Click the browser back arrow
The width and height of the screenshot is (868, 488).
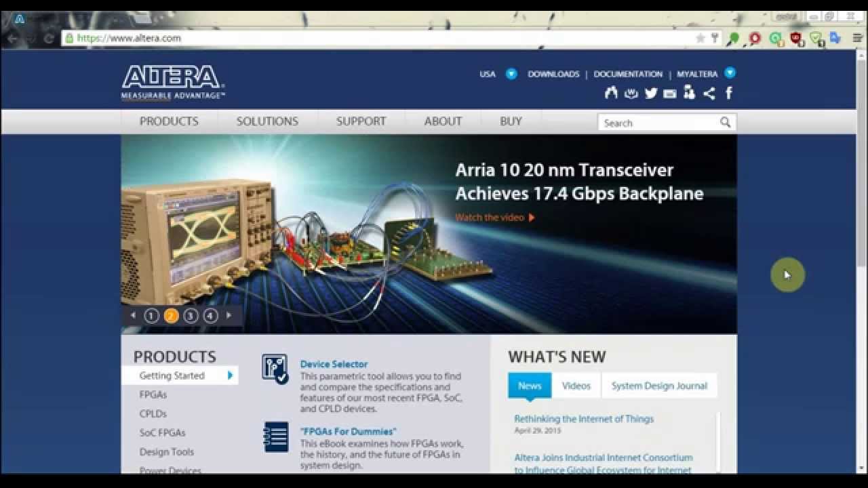click(x=12, y=38)
